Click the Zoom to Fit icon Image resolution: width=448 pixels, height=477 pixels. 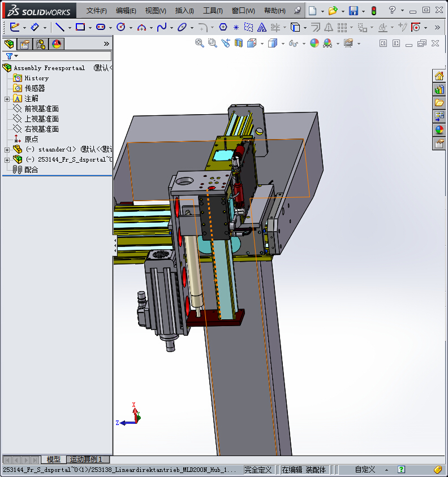pos(199,43)
